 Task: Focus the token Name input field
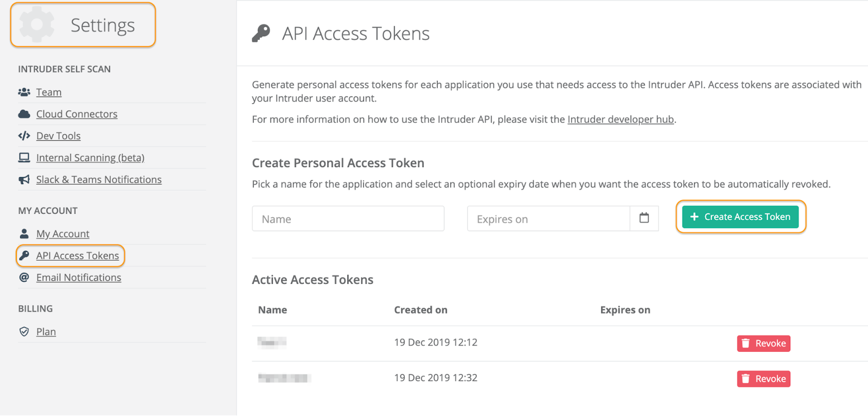coord(348,219)
